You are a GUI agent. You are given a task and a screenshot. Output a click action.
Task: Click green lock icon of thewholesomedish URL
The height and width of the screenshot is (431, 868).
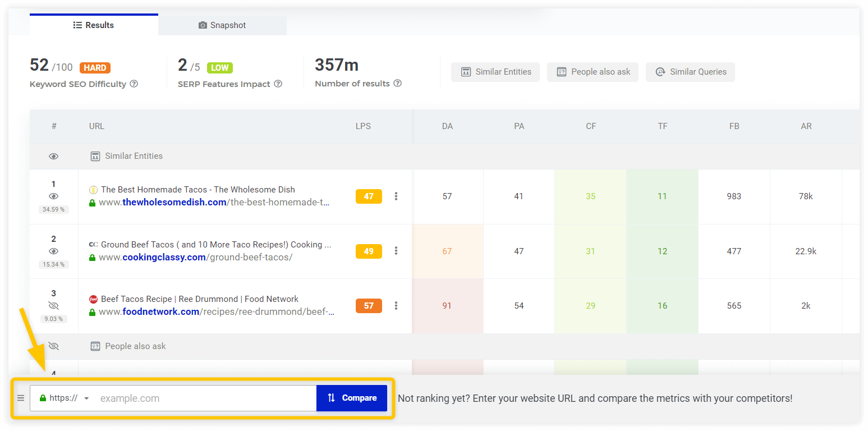(93, 203)
